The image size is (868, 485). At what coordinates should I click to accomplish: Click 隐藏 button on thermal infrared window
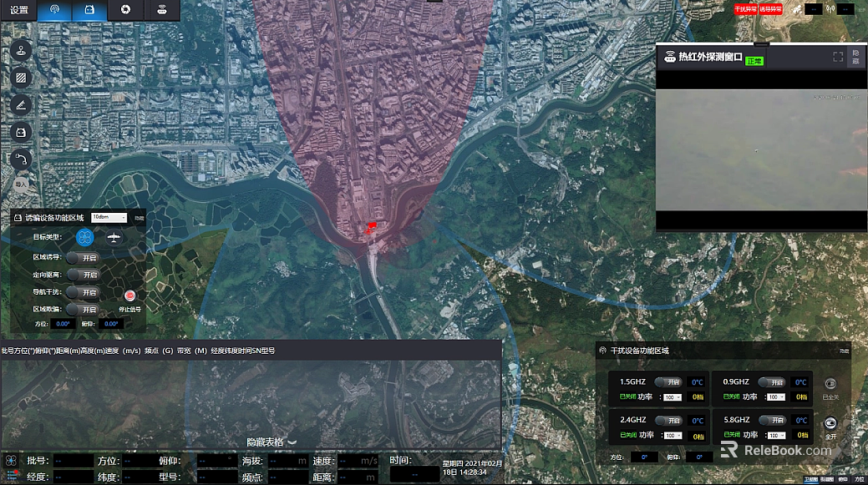(x=855, y=57)
